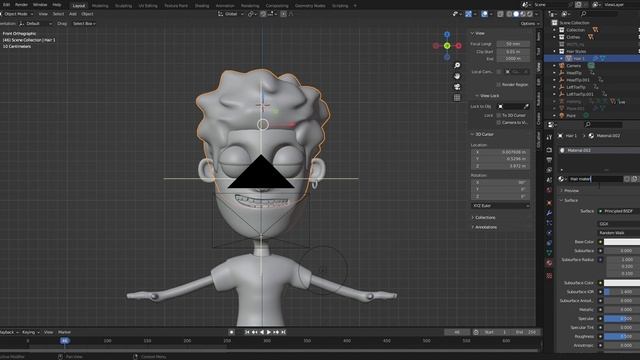Screen dimensions: 640x360
Task: Click the Base Color white swatch
Action: coord(622,242)
